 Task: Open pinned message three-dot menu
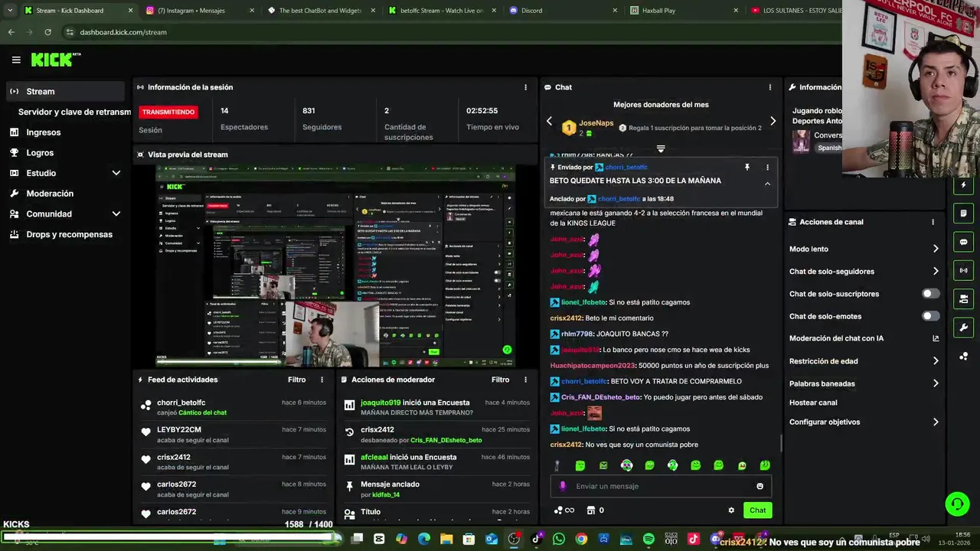767,167
